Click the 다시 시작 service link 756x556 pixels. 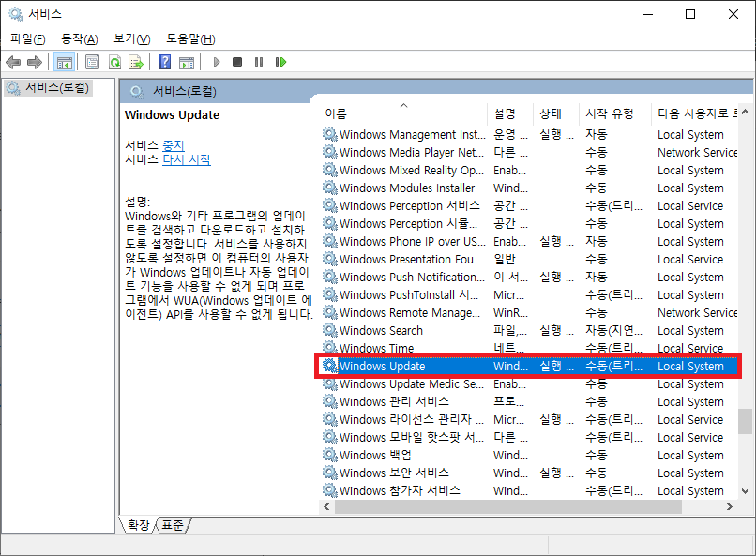[187, 159]
